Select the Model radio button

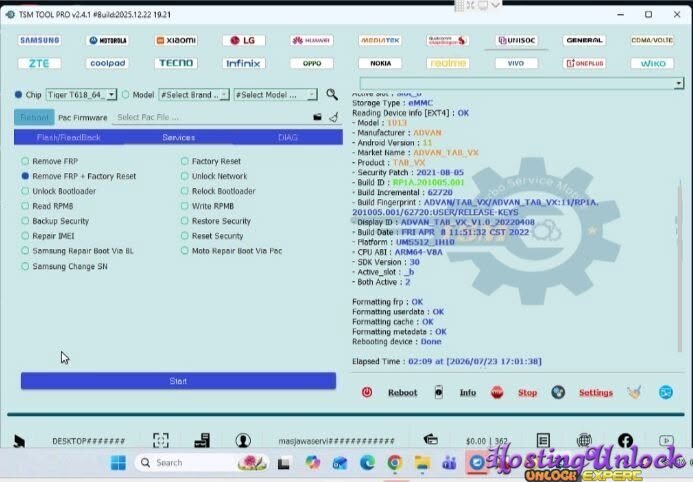coord(126,95)
